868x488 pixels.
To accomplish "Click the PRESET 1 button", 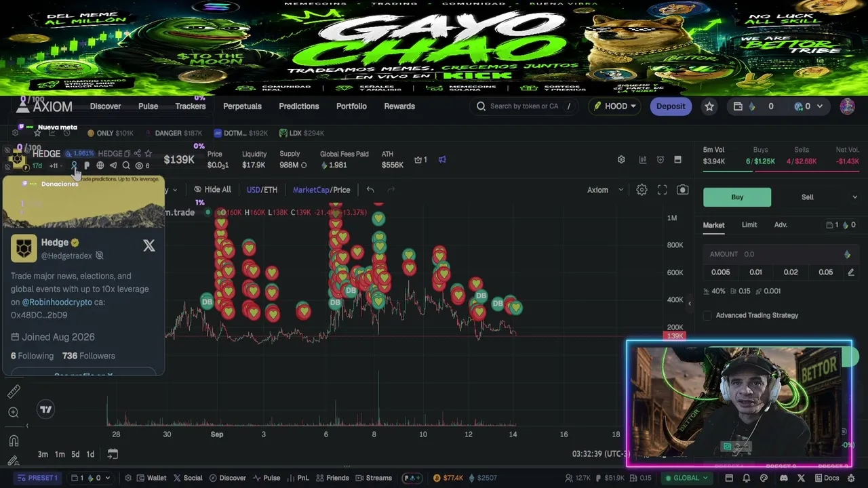I will pyautogui.click(x=38, y=478).
